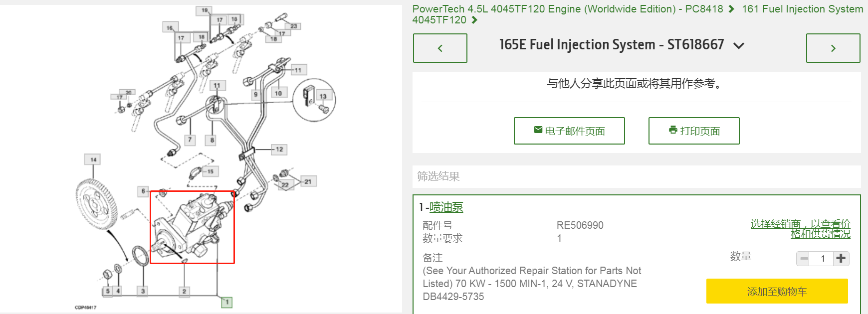
Task: Click the next page arrow button
Action: [833, 48]
